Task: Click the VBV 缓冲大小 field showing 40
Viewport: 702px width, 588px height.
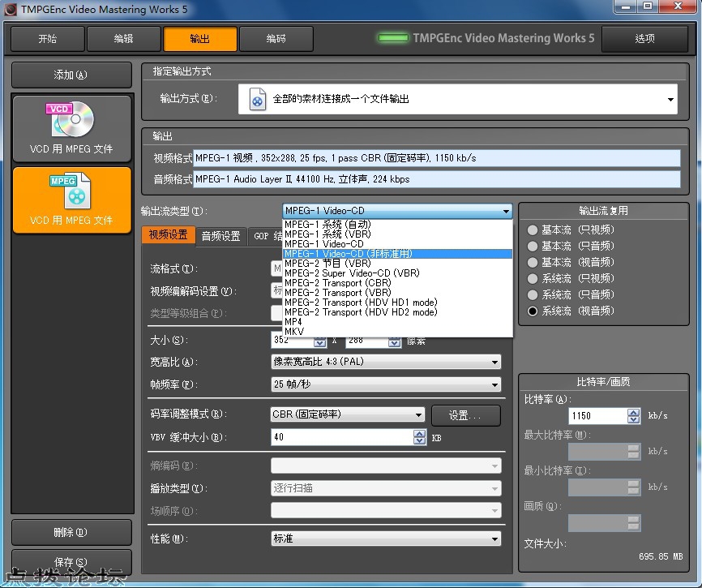Action: (x=343, y=437)
